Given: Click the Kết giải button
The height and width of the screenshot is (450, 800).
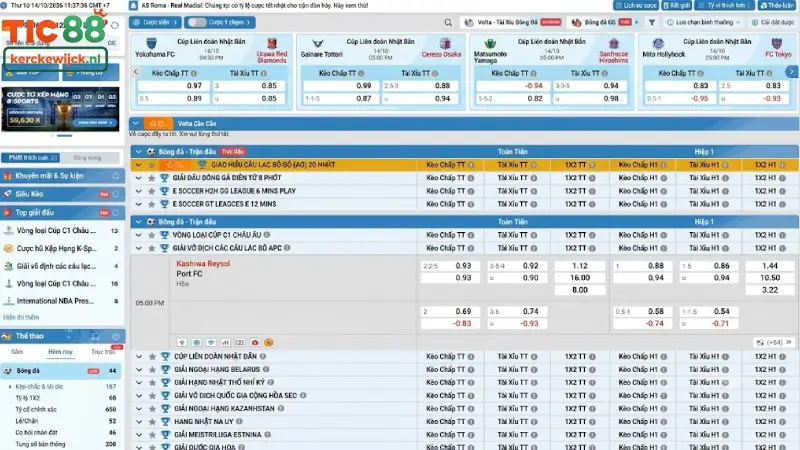Looking at the screenshot, I should (x=677, y=5).
